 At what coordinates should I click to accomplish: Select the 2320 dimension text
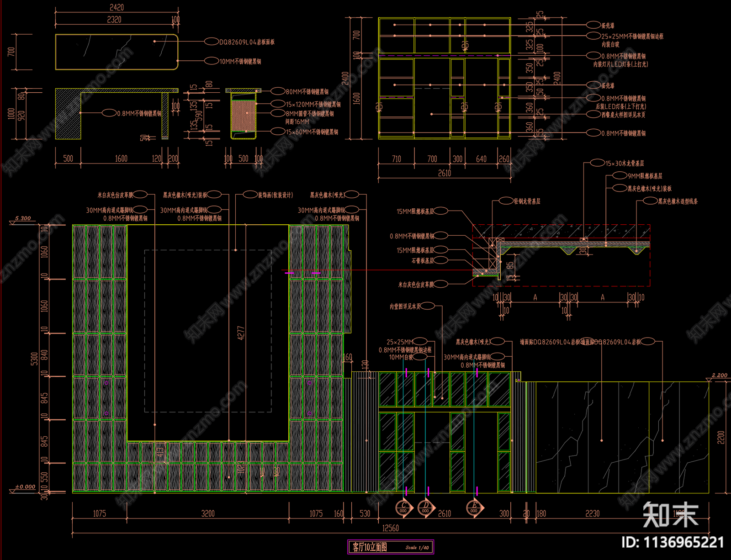click(x=114, y=20)
